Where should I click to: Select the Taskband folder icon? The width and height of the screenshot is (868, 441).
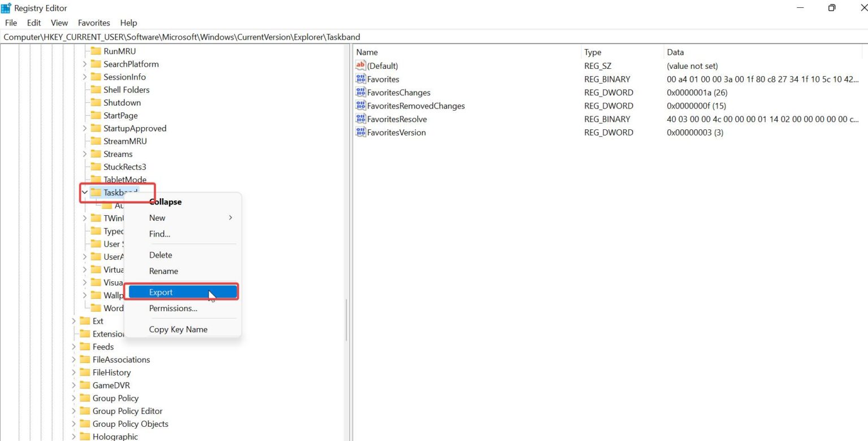point(96,192)
